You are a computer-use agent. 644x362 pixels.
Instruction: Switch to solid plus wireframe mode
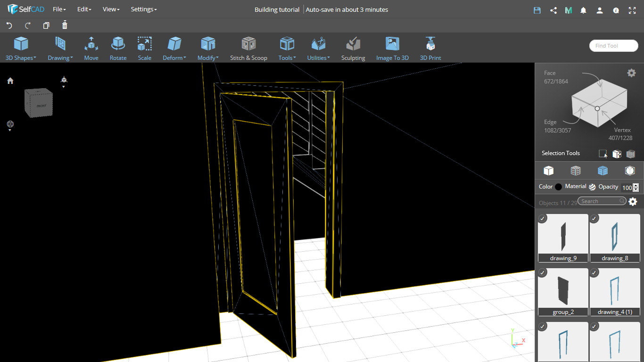click(603, 171)
